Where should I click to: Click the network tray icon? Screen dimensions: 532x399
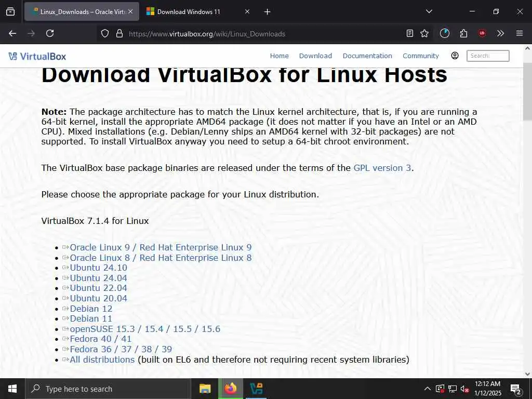point(453,389)
